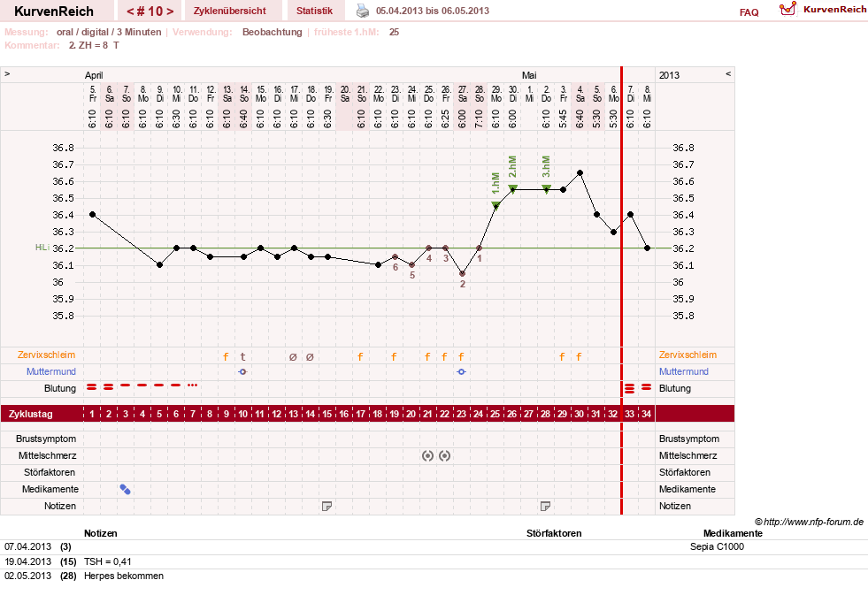Click the 'Beobachtung' usage value
This screenshot has height=603, width=868.
tap(273, 32)
